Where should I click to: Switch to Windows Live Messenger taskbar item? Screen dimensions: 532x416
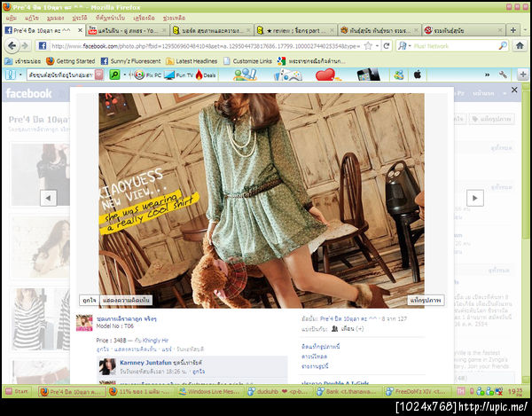[210, 391]
